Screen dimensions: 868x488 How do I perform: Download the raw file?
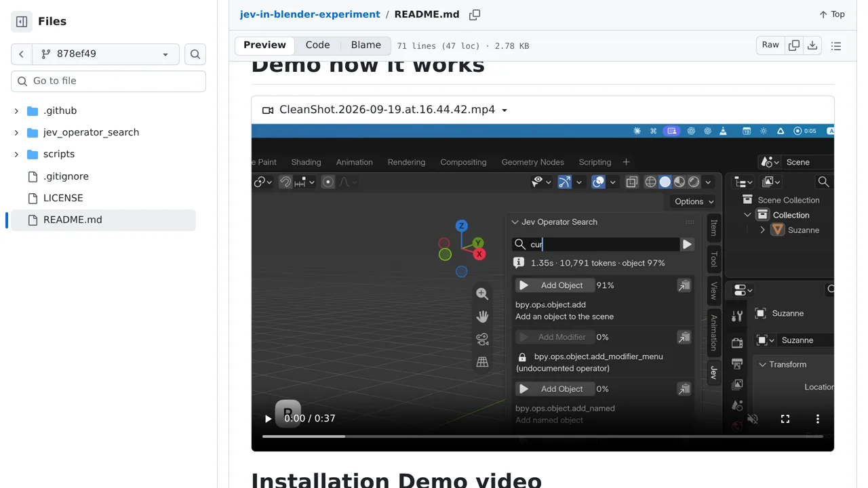coord(812,45)
